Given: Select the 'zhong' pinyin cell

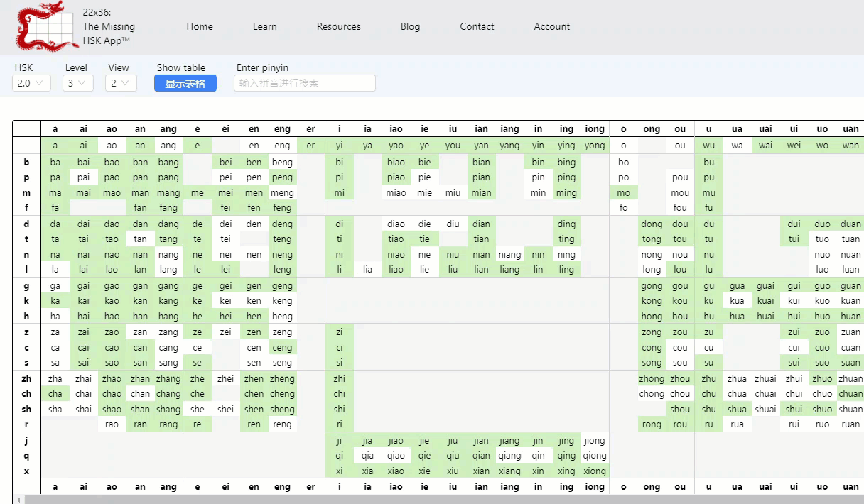Looking at the screenshot, I should [652, 378].
